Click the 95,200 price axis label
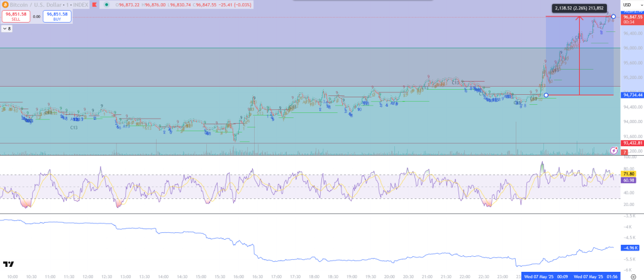Screen dimensions: 644x280 pos(631,77)
